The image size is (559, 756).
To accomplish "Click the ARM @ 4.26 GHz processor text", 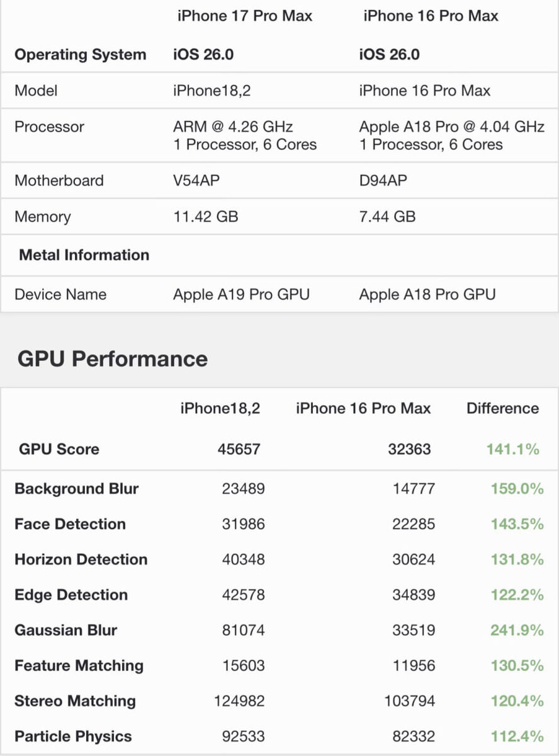I will coord(233,127).
